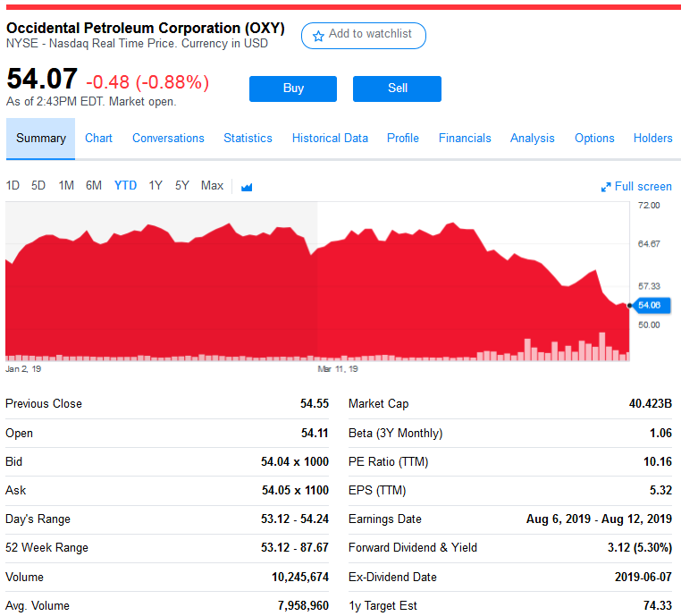Viewport: 681px width, 616px height.
Task: Switch to the Analysis tab
Action: [x=533, y=139]
